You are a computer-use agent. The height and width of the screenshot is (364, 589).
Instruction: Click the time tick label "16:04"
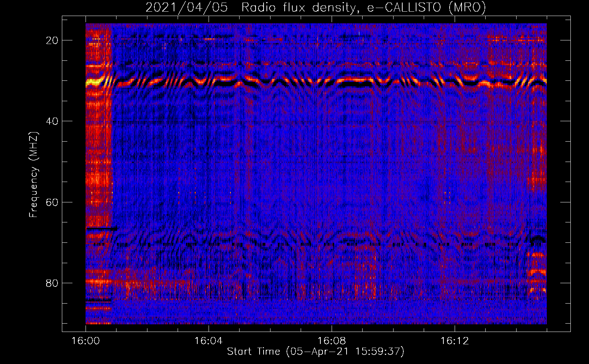(209, 341)
